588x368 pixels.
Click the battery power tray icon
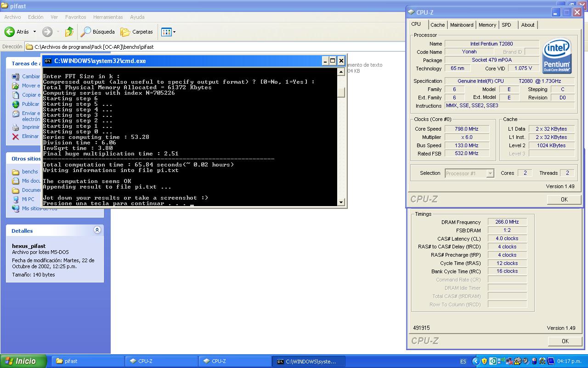pyautogui.click(x=534, y=361)
